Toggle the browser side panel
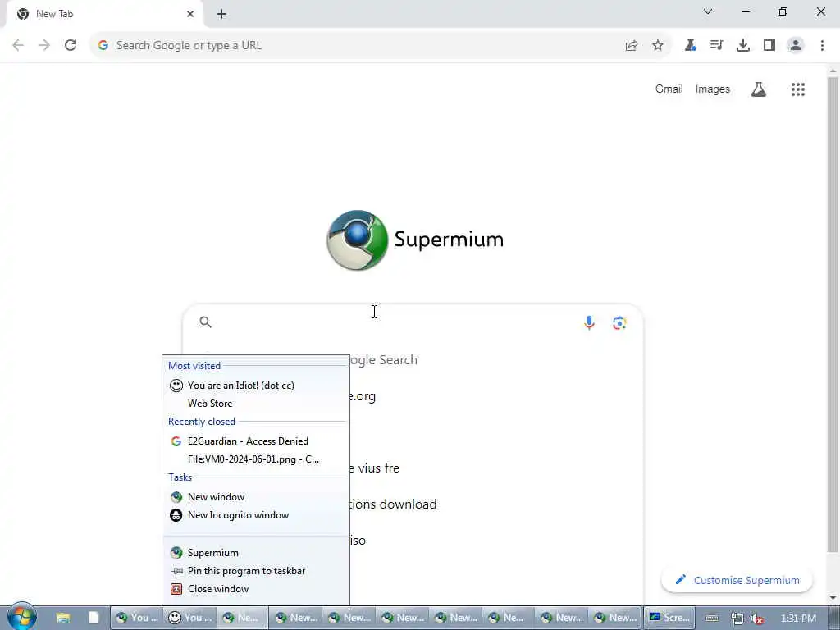 (x=769, y=46)
